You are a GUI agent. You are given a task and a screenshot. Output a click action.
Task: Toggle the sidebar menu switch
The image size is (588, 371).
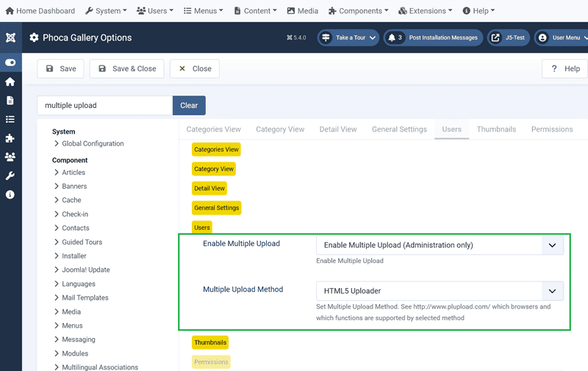tap(10, 62)
